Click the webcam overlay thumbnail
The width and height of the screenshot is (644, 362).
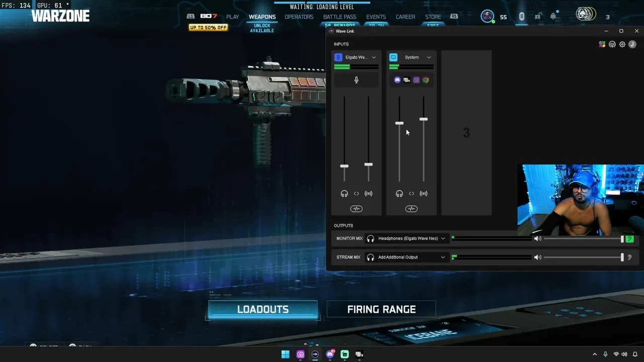coord(581,200)
